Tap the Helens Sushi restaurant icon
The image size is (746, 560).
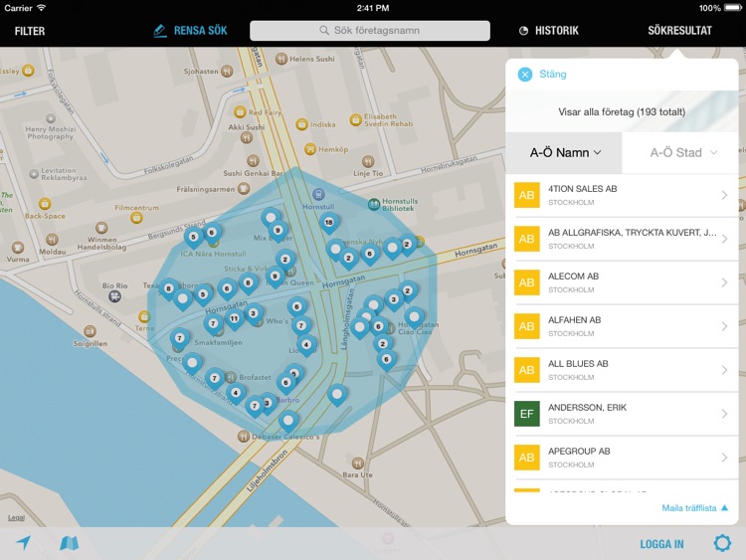[281, 59]
